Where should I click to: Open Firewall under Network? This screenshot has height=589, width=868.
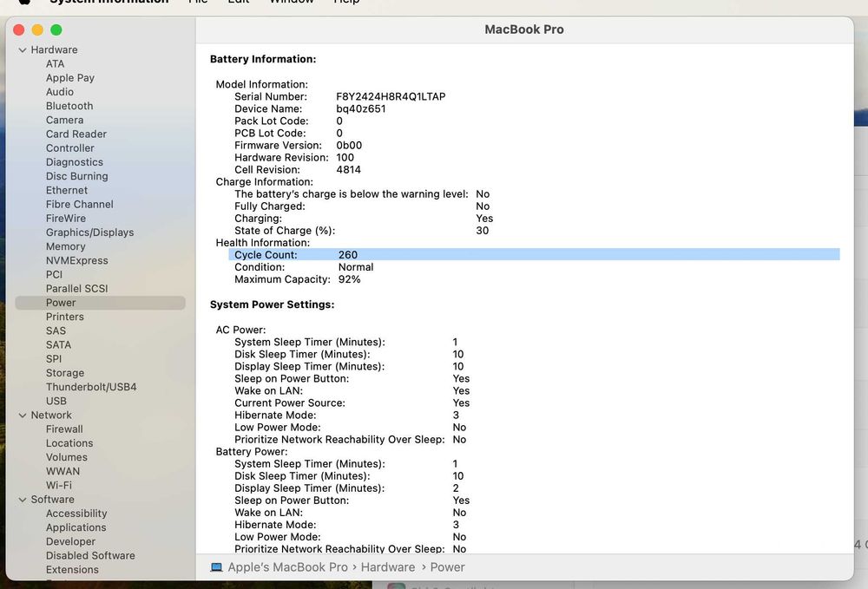(64, 429)
